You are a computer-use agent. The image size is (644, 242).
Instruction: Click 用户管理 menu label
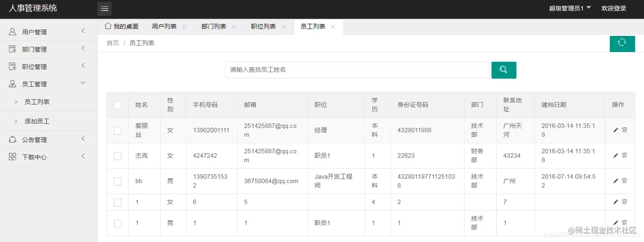coord(34,32)
